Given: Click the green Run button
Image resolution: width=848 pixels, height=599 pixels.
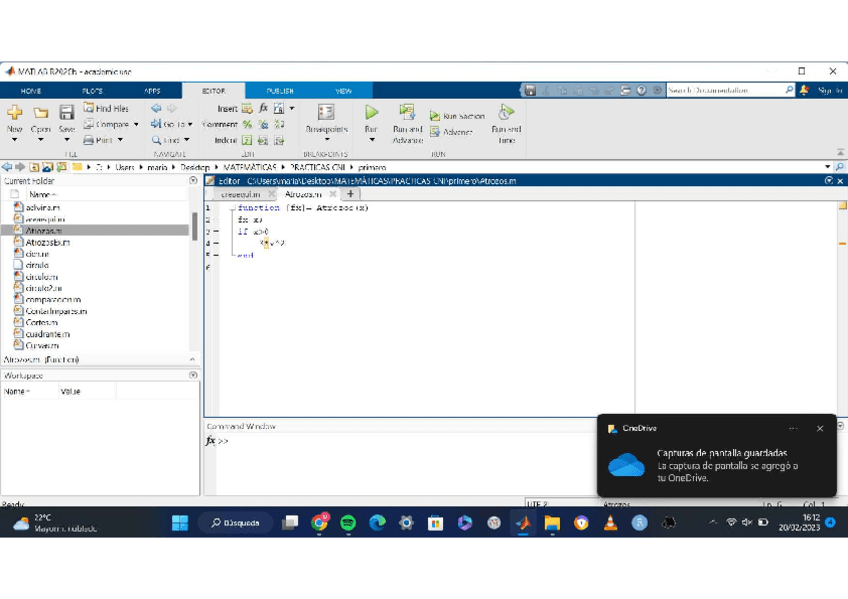Looking at the screenshot, I should (x=371, y=114).
